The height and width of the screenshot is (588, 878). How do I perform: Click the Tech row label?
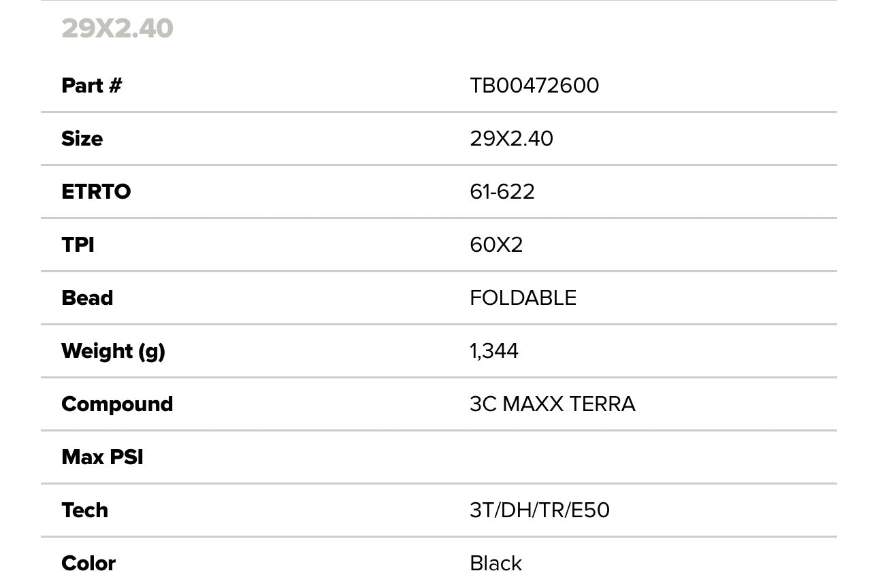pyautogui.click(x=84, y=510)
